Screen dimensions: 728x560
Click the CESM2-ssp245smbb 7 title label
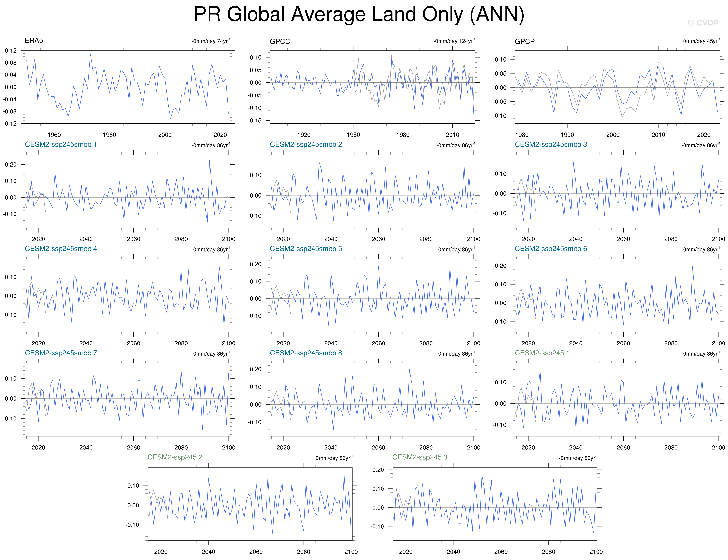pyautogui.click(x=61, y=353)
